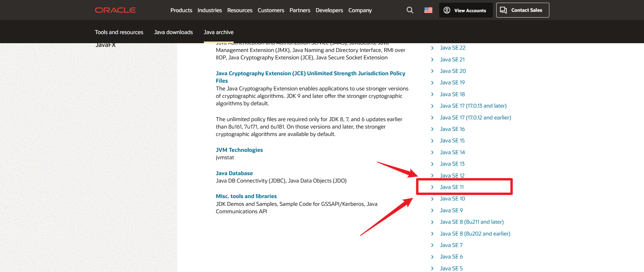Open Java SE 8 (8u211 and later)
Viewport: 644px width, 272px height.
[472, 222]
